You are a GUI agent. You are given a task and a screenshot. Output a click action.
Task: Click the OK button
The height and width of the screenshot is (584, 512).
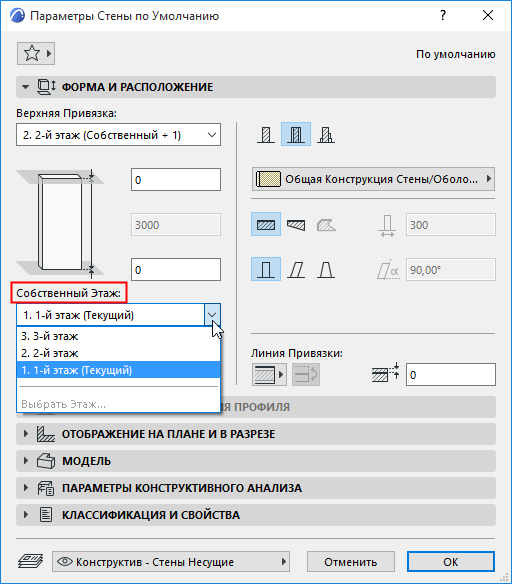tap(451, 562)
